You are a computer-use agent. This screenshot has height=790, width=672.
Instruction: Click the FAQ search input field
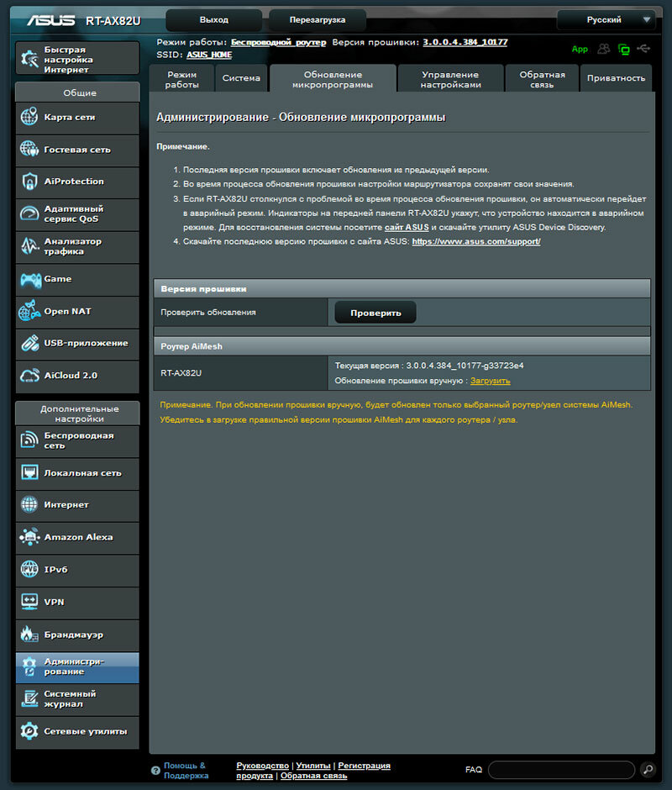click(x=561, y=770)
